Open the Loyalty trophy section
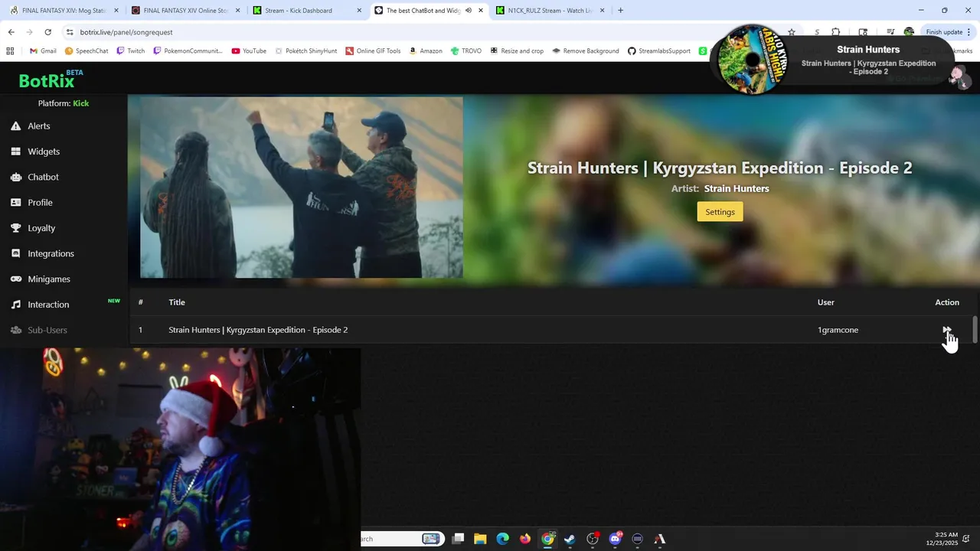This screenshot has width=980, height=551. tap(33, 228)
